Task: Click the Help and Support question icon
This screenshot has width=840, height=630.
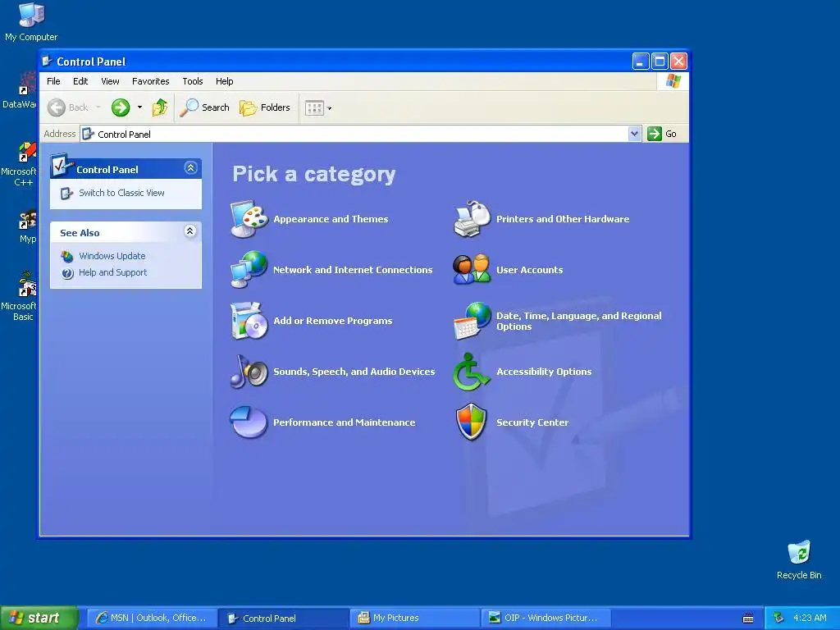Action: pos(67,273)
